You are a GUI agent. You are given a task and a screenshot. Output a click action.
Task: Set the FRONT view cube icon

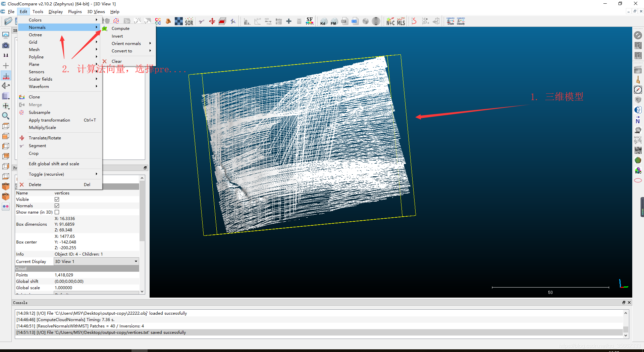pos(6,186)
